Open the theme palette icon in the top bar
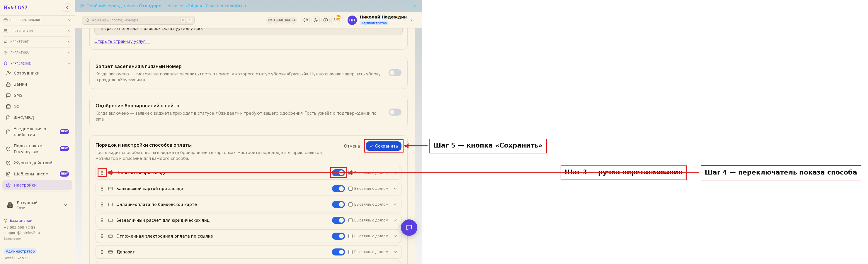 [x=306, y=20]
